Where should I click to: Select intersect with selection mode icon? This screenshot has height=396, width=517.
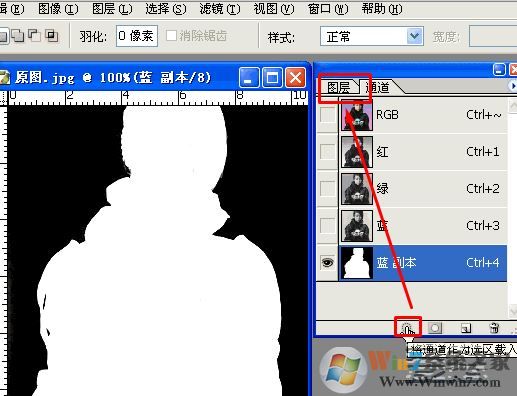[52, 35]
